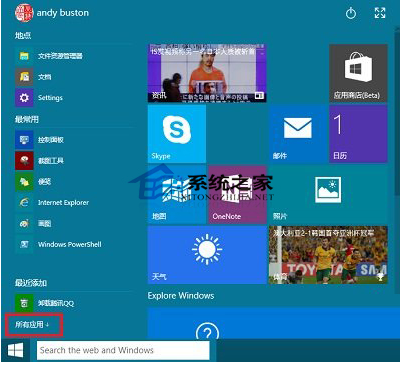
Task: Click the Explore Windows group heading
Action: click(x=181, y=296)
